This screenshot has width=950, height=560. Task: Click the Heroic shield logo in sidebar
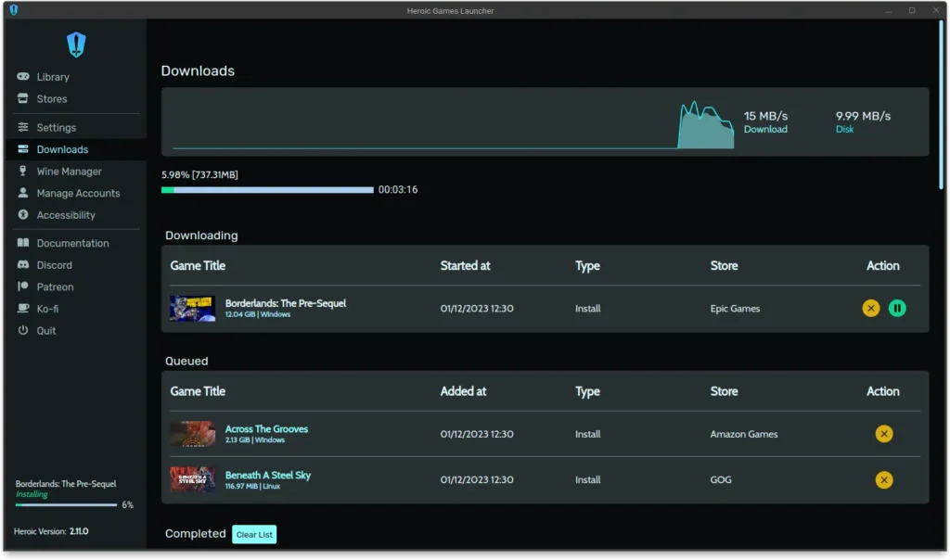coord(76,44)
